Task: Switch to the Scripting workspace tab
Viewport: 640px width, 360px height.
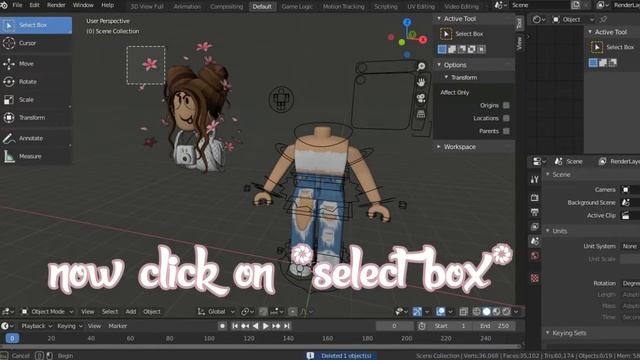Action: tap(386, 7)
